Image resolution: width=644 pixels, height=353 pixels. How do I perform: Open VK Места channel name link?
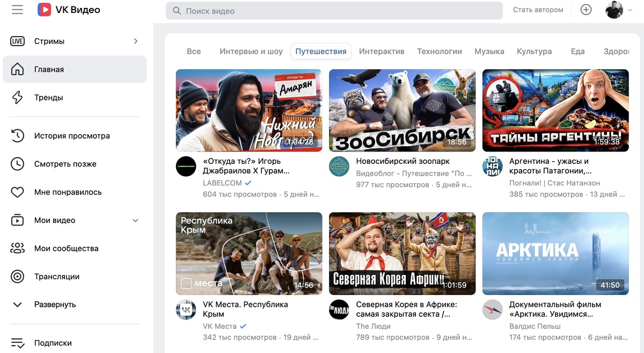[x=220, y=326]
